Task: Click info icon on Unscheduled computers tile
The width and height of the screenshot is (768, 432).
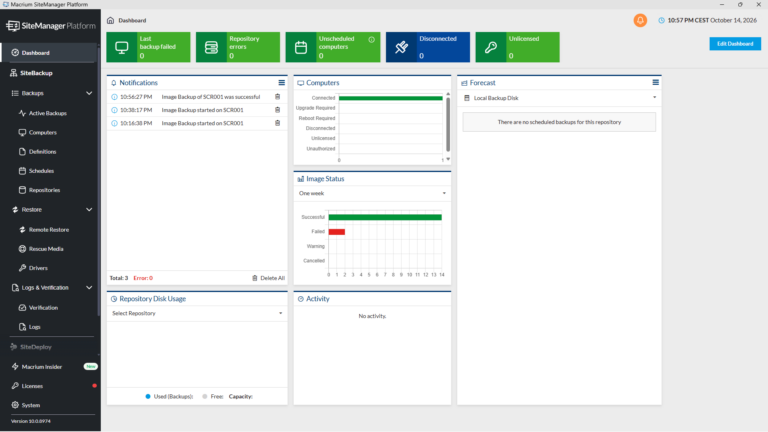Action: 371,40
